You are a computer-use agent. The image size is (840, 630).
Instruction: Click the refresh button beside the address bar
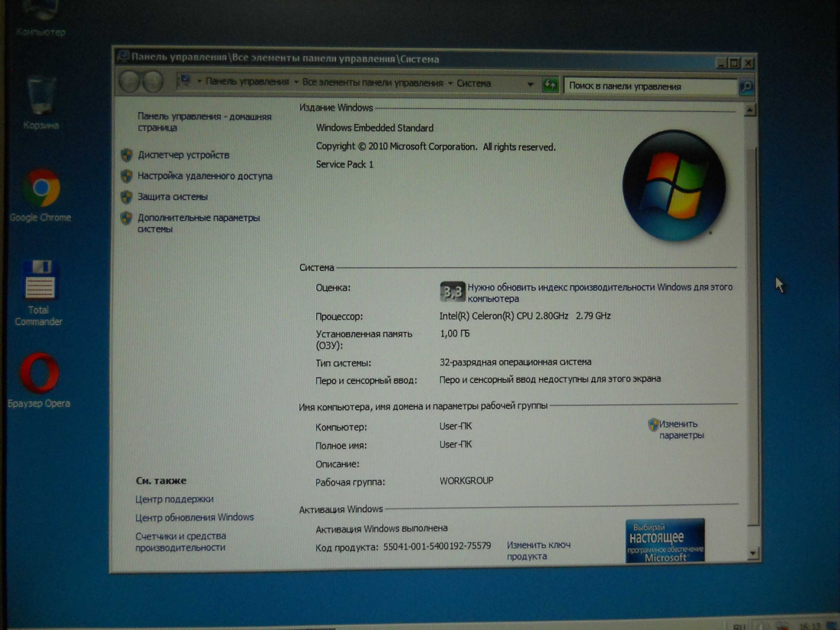550,85
